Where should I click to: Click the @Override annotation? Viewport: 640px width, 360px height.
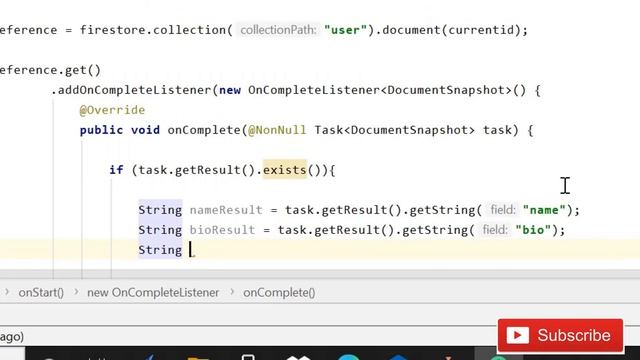[112, 110]
